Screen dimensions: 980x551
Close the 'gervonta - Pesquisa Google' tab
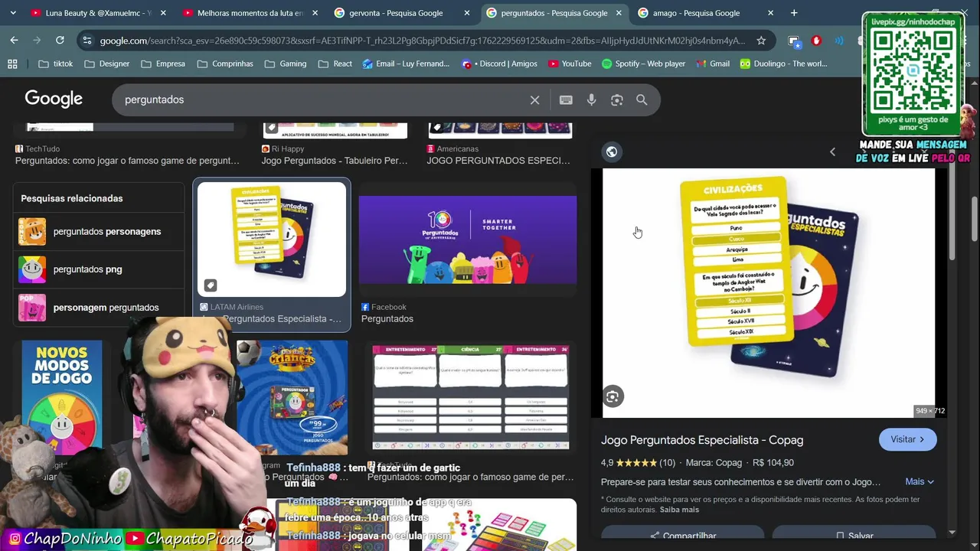(x=467, y=13)
